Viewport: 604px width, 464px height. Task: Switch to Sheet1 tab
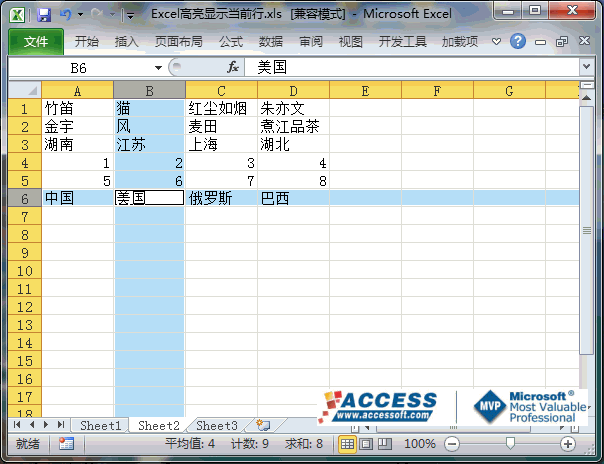(x=101, y=425)
